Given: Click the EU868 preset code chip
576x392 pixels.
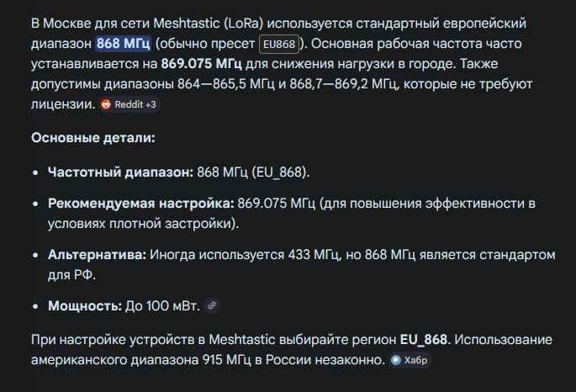Looking at the screenshot, I should click(279, 44).
